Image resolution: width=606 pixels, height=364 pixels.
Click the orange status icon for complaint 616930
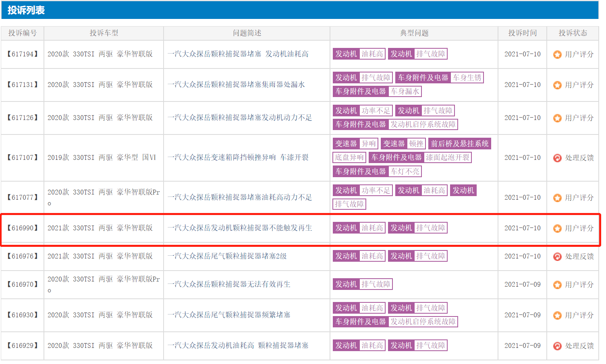557,315
